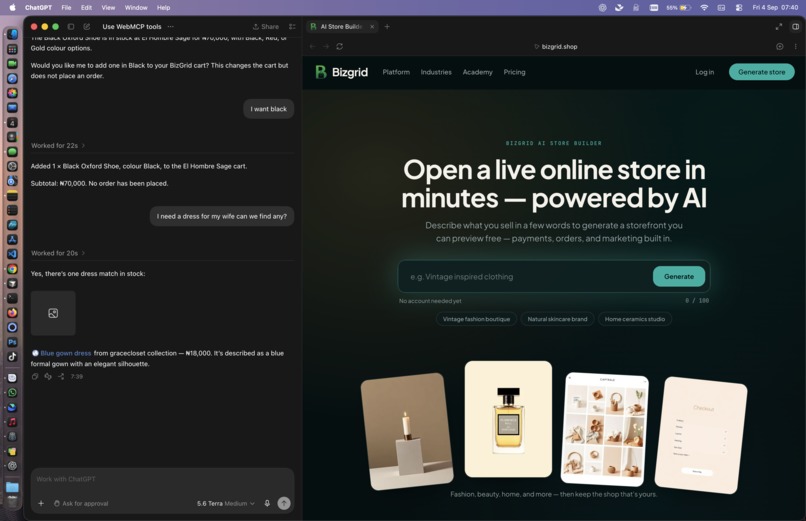Open WhatsApp from the Dock
806x521 pixels.
click(x=12, y=393)
